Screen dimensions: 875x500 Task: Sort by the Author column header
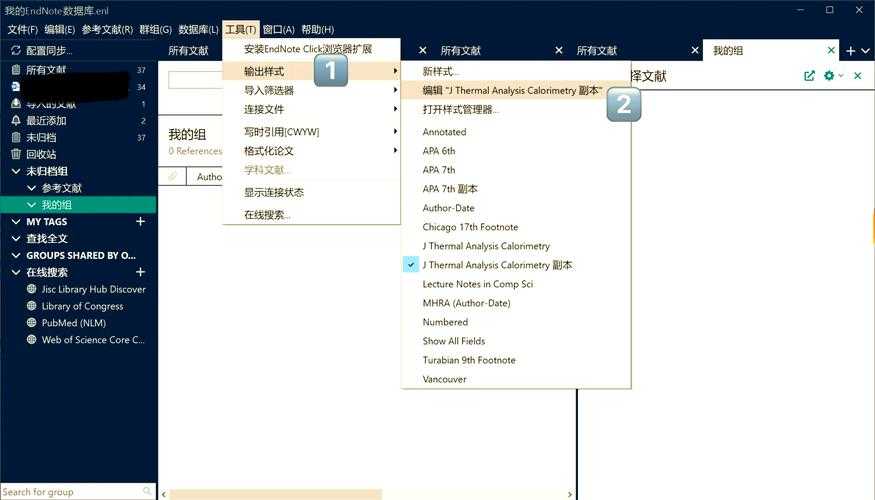coord(209,176)
